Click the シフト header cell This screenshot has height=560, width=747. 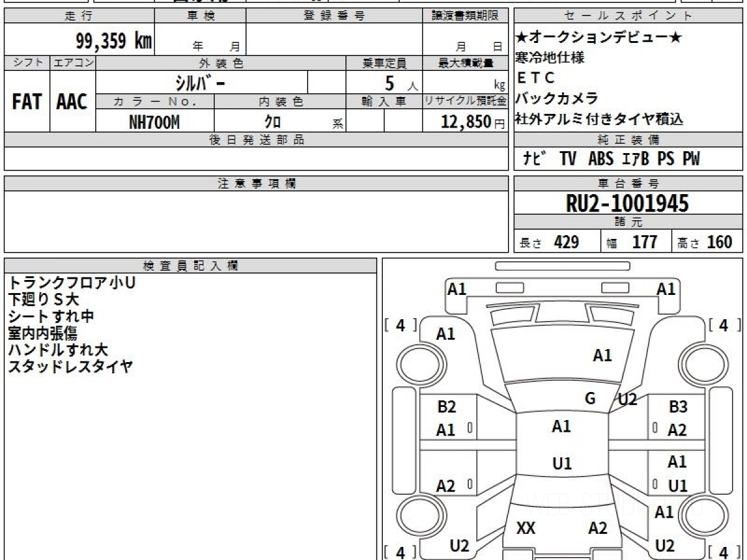[27, 63]
